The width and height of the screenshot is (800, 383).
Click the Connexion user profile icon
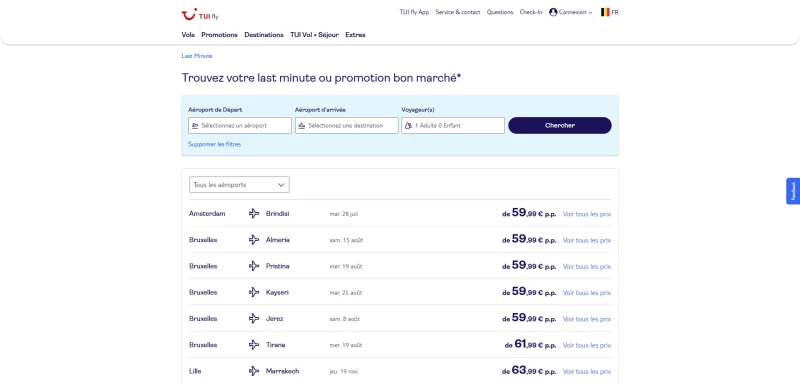click(x=553, y=12)
